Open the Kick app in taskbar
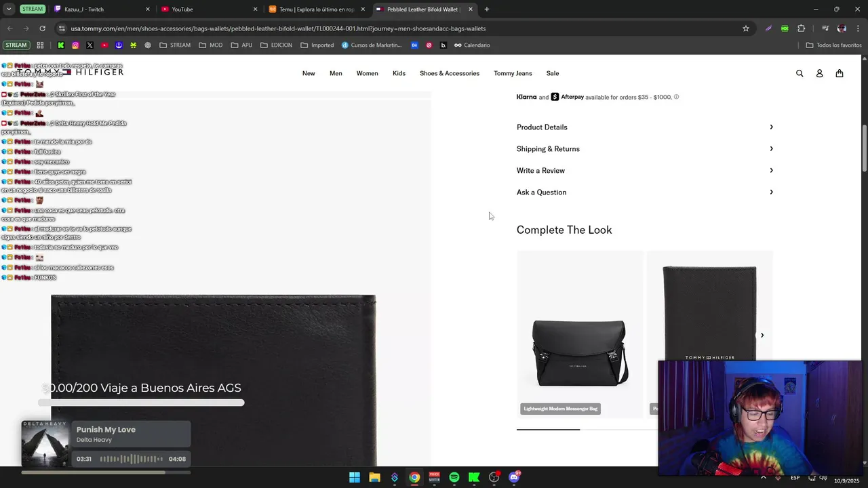Screen dimensions: 868x488 coord(474,477)
